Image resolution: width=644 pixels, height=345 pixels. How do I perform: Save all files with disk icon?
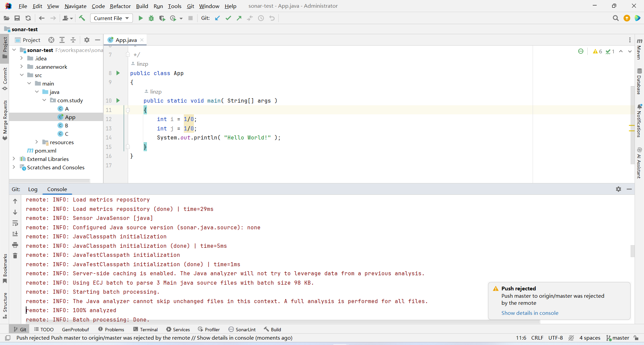17,18
